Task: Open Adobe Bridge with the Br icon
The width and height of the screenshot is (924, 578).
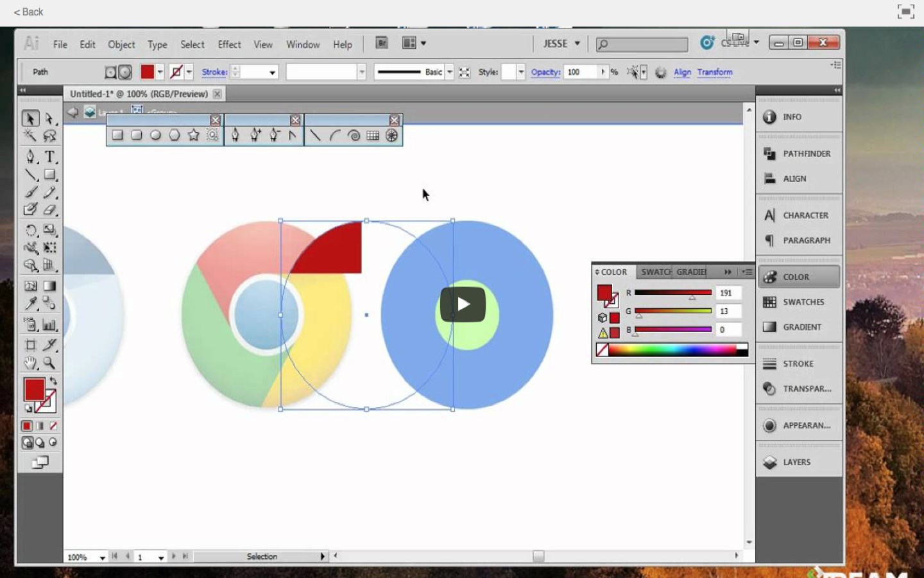Action: click(x=382, y=43)
